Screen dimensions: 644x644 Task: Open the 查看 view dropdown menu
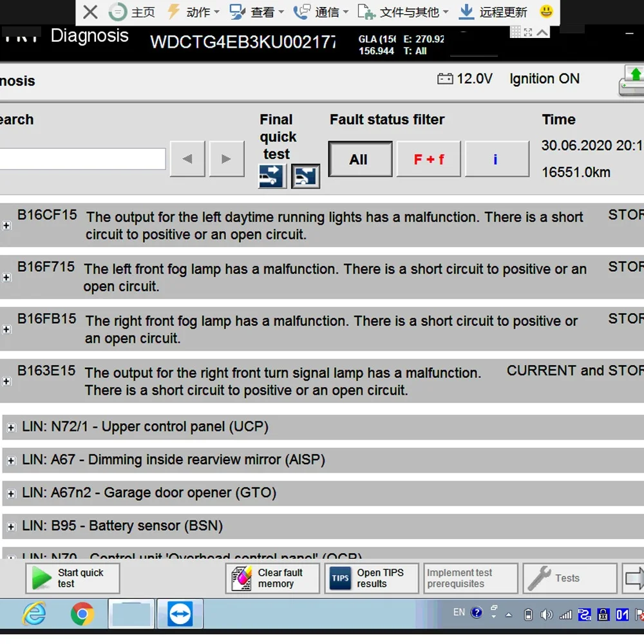click(x=257, y=12)
